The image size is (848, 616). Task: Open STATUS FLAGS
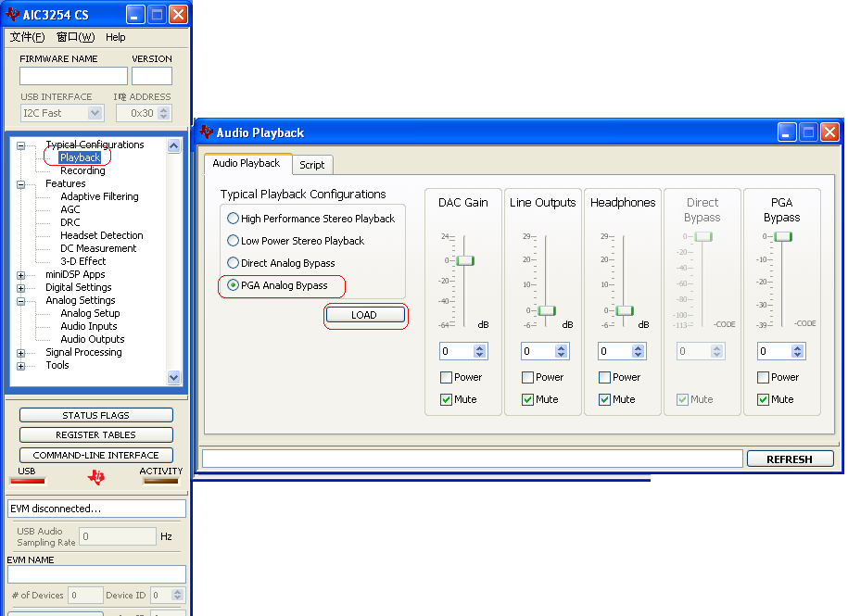95,415
